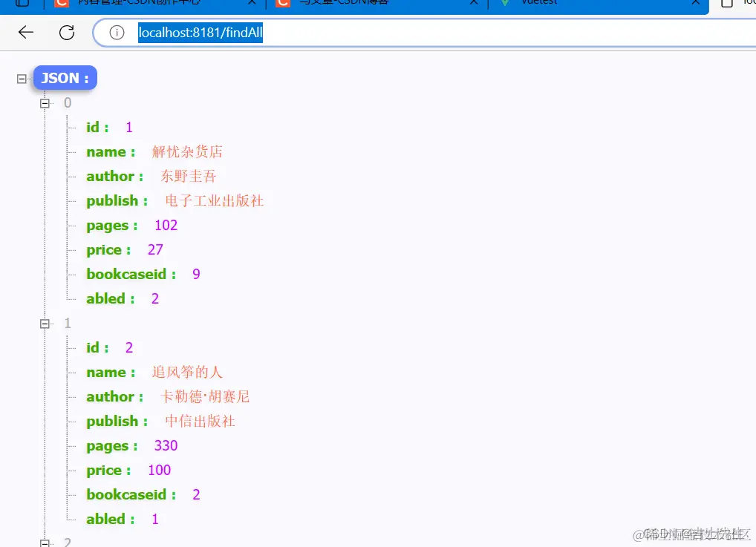Select the bookcaseid value 2
Image resolution: width=756 pixels, height=547 pixels.
point(196,494)
